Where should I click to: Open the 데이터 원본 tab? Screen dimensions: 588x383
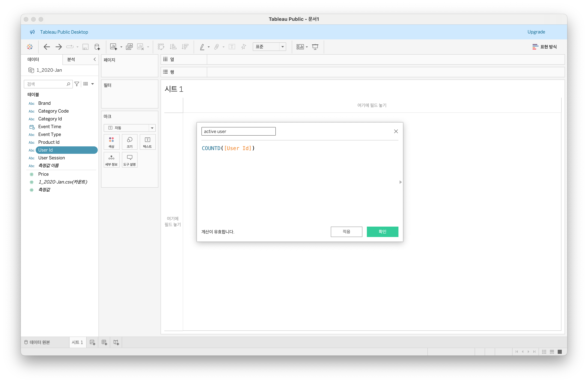pyautogui.click(x=37, y=342)
